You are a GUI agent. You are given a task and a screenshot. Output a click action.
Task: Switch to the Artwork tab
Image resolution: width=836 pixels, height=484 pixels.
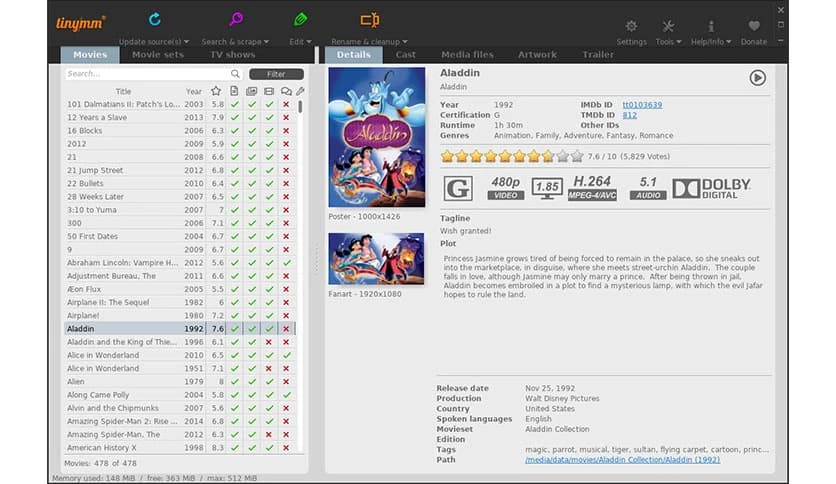537,54
